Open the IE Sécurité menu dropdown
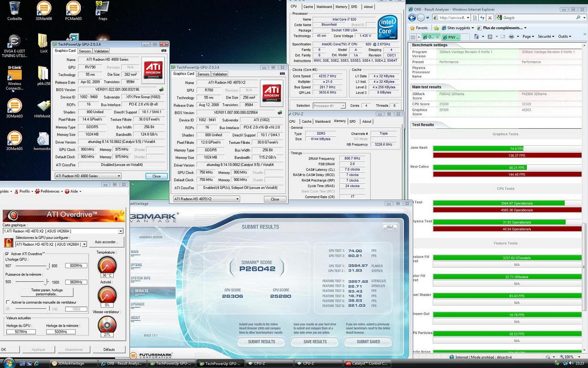The width and height of the screenshot is (588, 368). point(546,37)
